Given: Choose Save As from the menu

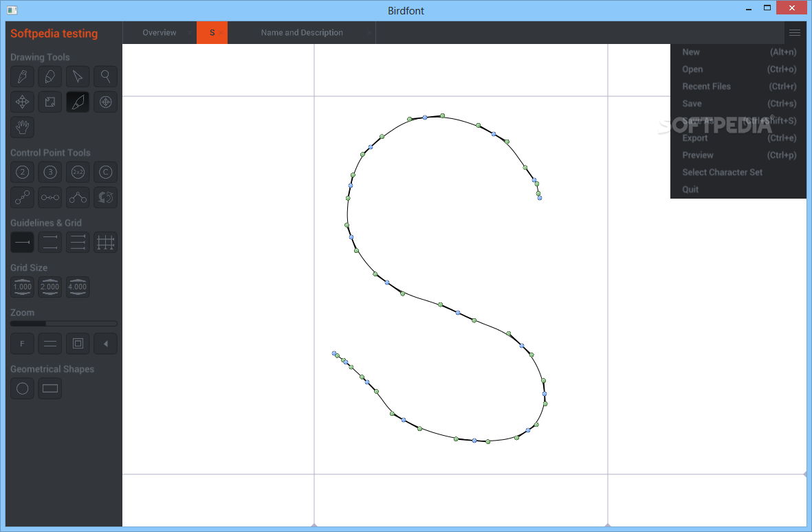Looking at the screenshot, I should [x=739, y=120].
